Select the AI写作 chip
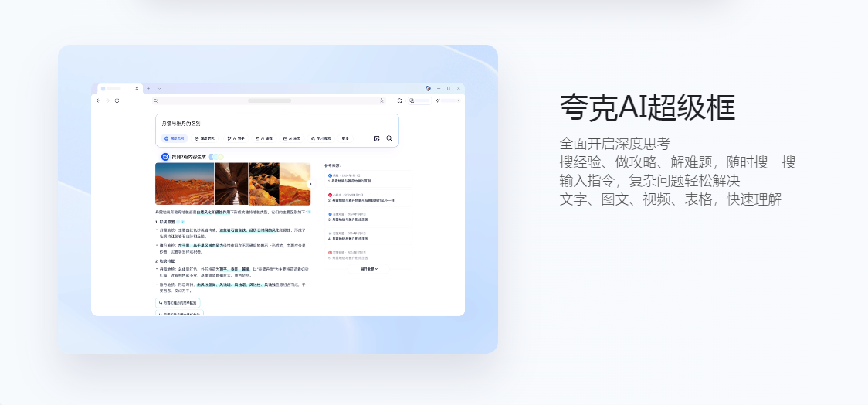868x405 pixels. point(236,138)
